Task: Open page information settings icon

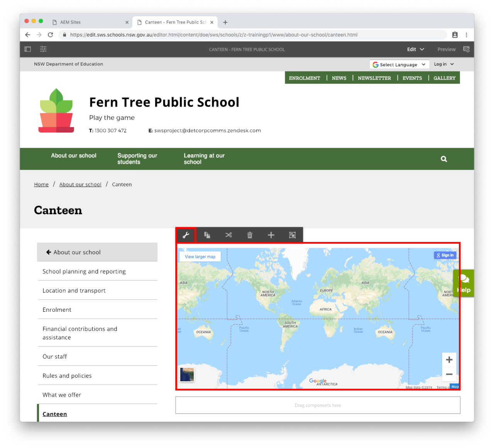Action: (43, 49)
